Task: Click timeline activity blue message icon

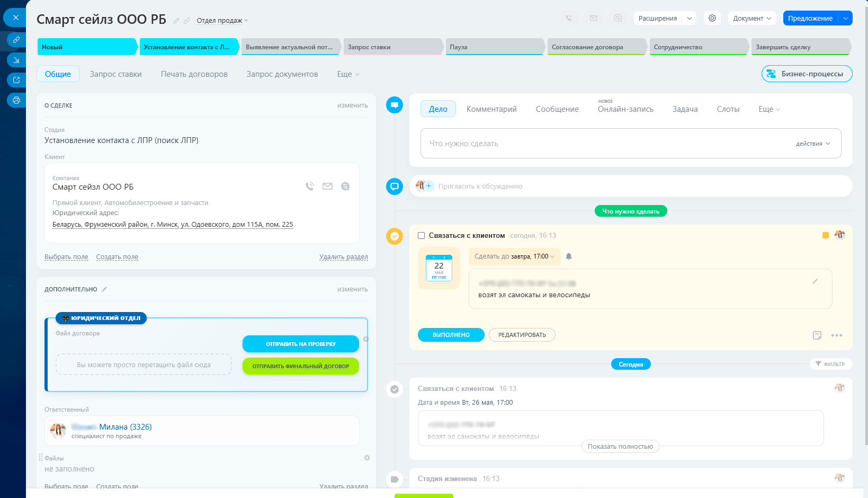Action: tap(395, 105)
